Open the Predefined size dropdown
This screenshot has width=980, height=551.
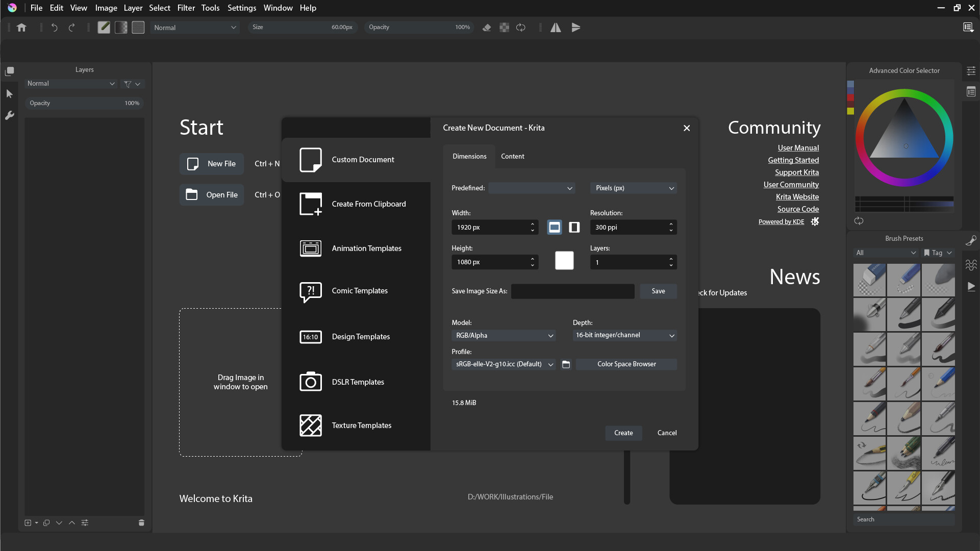point(532,188)
